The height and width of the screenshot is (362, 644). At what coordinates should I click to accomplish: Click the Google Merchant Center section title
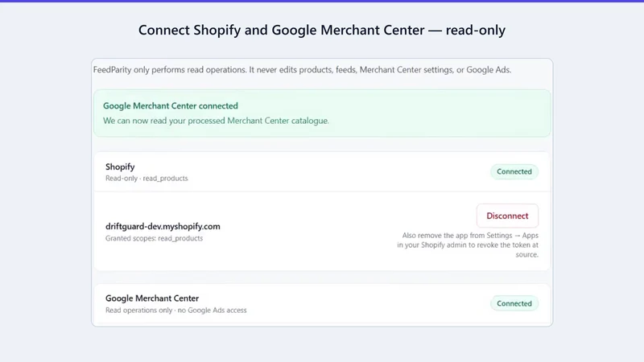point(152,298)
